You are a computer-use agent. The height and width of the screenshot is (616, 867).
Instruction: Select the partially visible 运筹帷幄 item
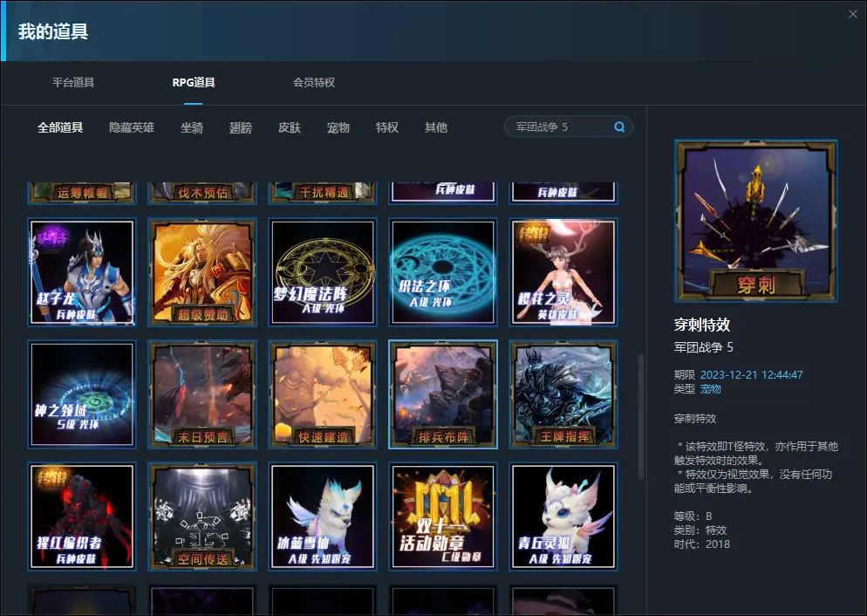(82, 193)
